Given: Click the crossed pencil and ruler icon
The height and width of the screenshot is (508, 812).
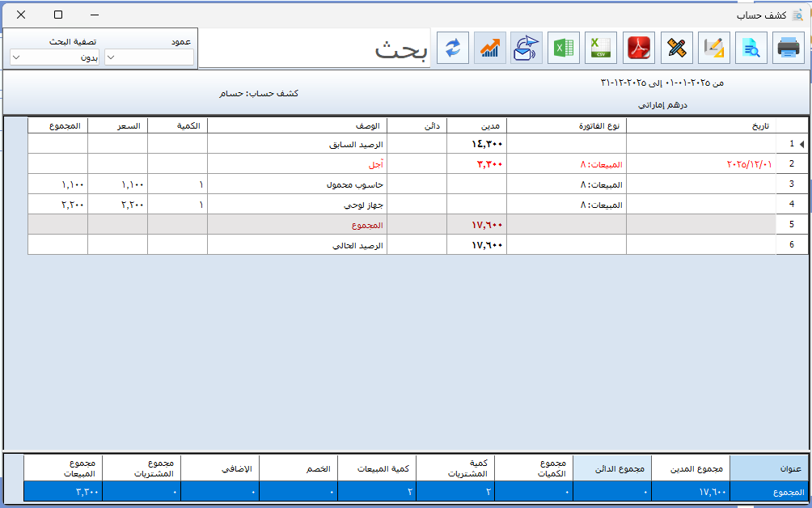Looking at the screenshot, I should pos(676,48).
